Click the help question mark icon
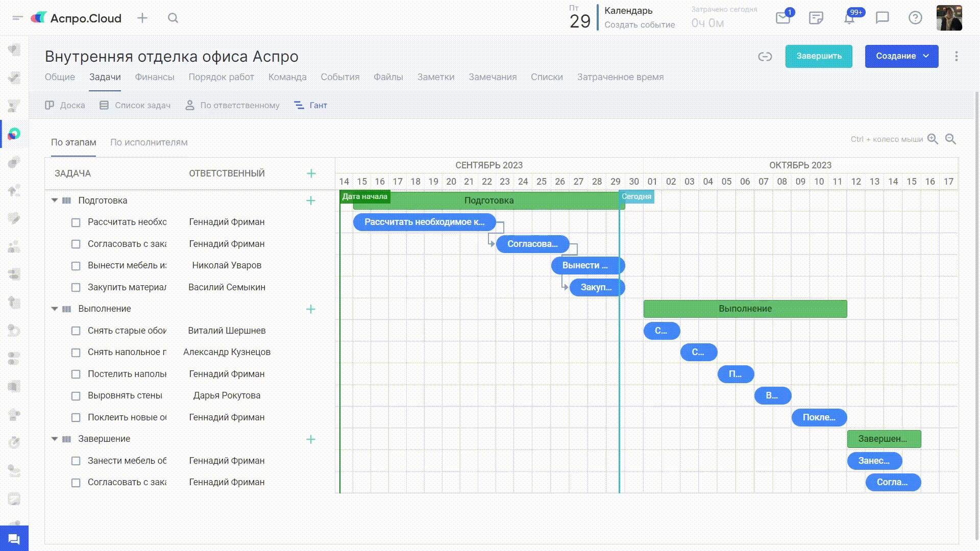This screenshot has height=551, width=980. (915, 18)
